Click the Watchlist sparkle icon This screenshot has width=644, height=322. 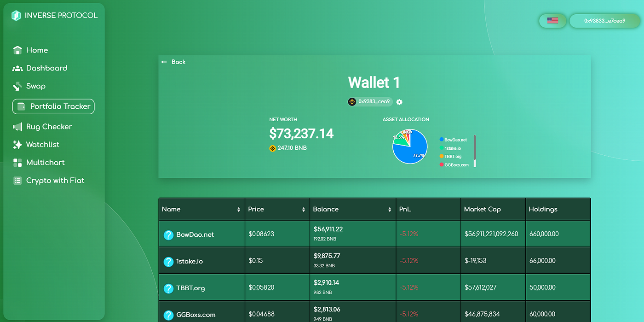pyautogui.click(x=17, y=145)
